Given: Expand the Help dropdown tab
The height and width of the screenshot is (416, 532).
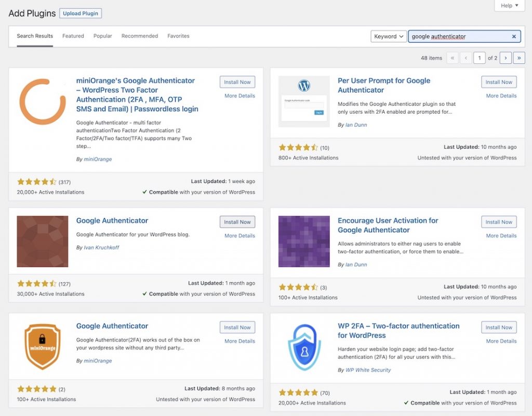Looking at the screenshot, I should (x=510, y=5).
